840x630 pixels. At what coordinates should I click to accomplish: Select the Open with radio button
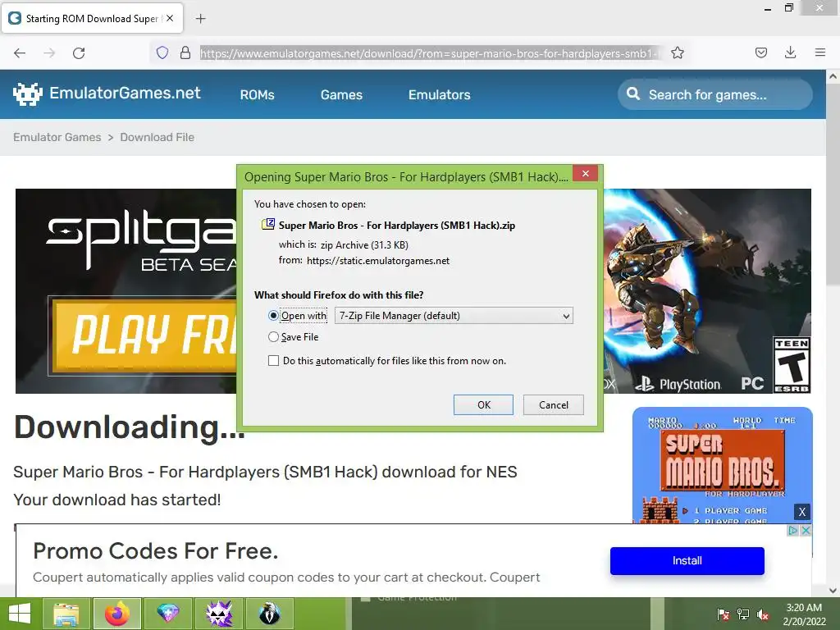click(273, 316)
